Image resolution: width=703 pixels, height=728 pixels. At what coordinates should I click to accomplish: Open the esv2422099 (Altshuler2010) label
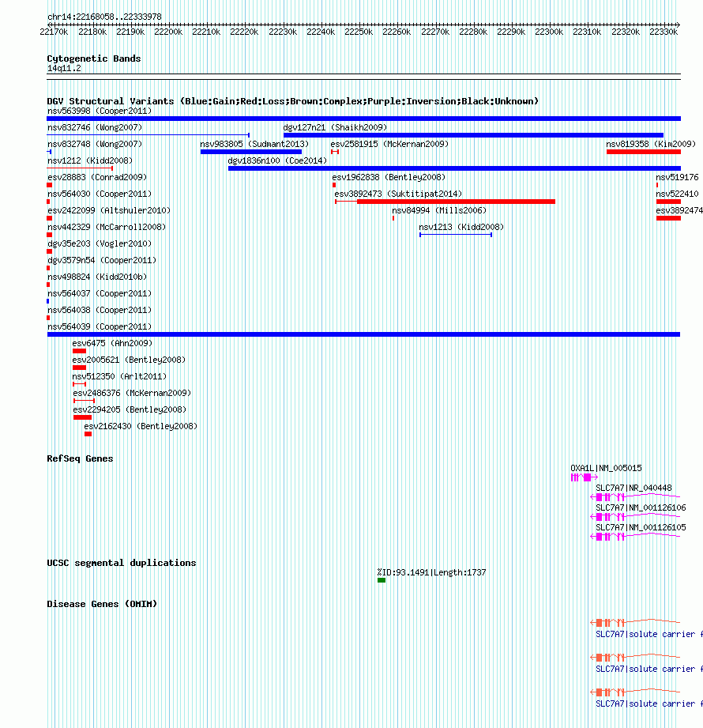tap(109, 211)
